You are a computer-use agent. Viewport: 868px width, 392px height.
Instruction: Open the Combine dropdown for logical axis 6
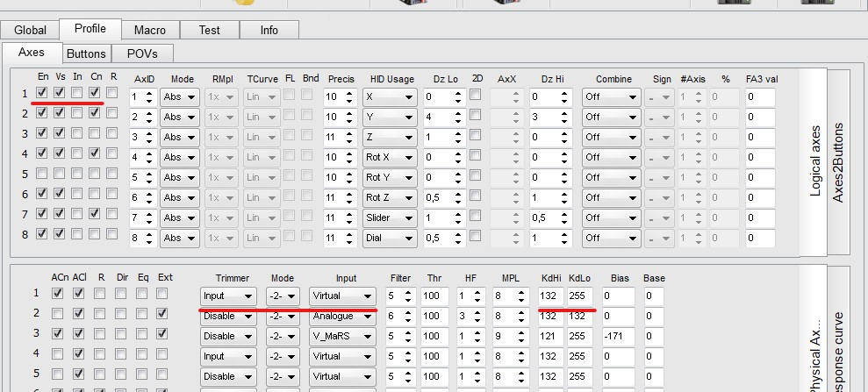pos(611,198)
